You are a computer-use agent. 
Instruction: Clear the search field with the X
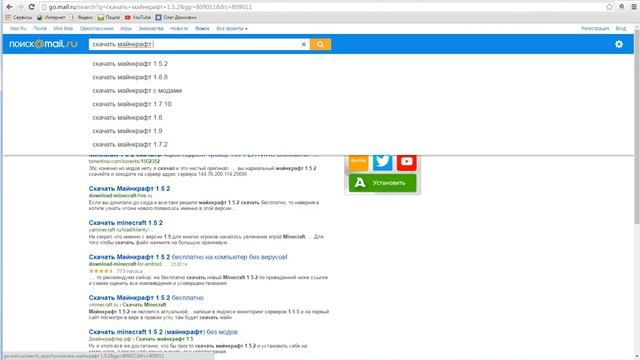pyautogui.click(x=304, y=44)
